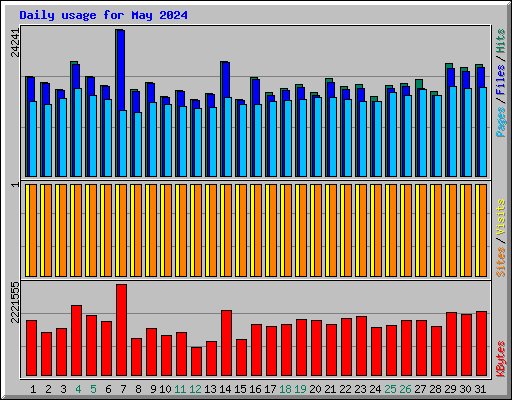The height and width of the screenshot is (400, 512).
Task: Click the orange sites bar for day 16
Action: 258,230
